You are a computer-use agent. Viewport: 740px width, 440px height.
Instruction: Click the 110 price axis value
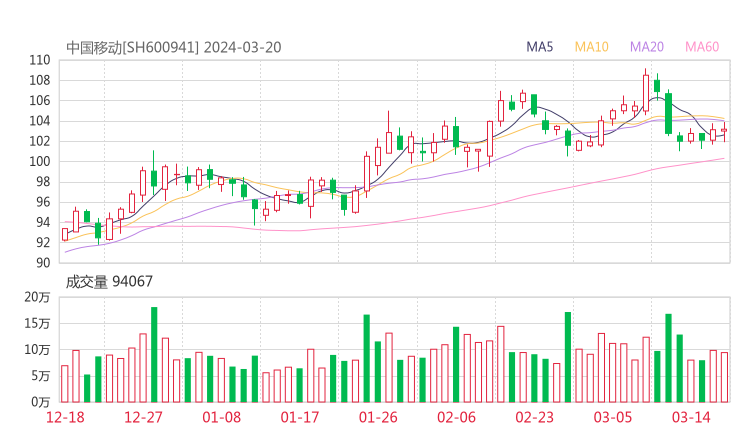(40, 60)
